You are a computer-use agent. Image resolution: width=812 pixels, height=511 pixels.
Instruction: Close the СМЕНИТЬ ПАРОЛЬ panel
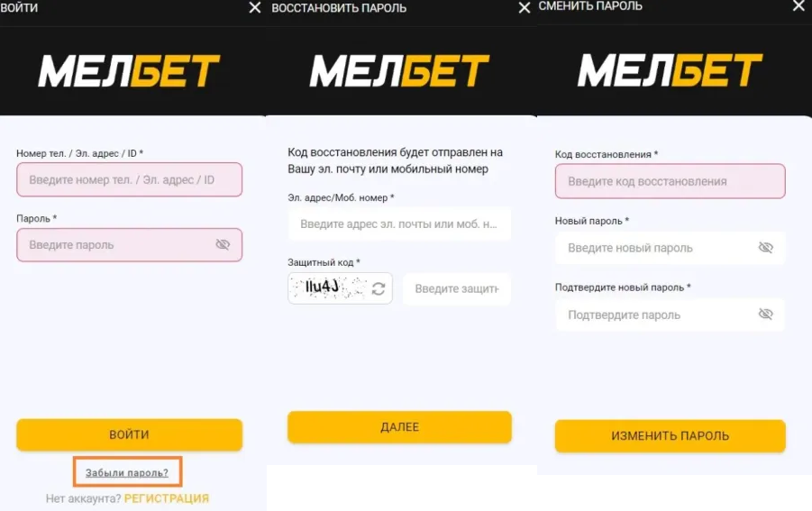pos(798,6)
